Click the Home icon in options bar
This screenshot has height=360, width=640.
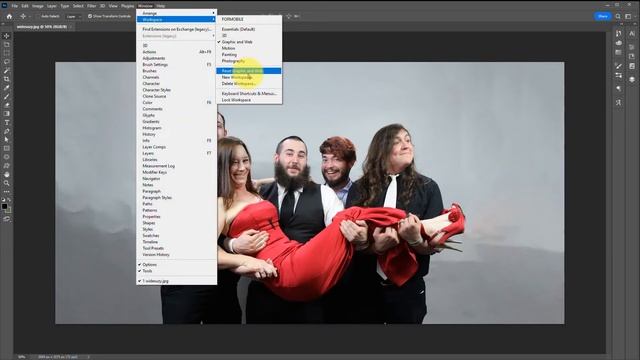(9, 16)
